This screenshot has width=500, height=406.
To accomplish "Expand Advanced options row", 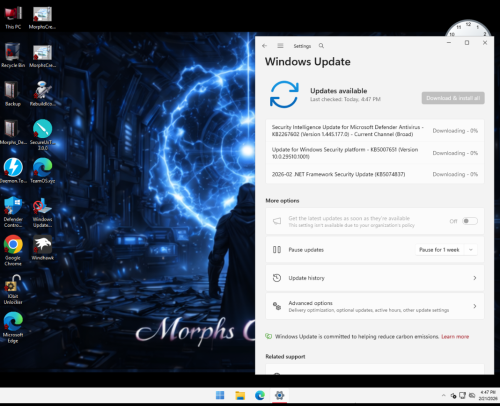I will coord(375,306).
